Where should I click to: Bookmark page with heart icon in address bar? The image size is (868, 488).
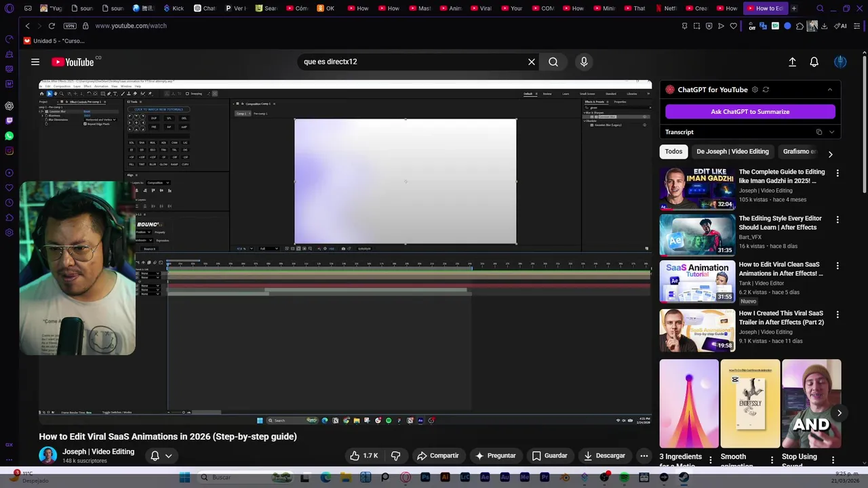733,26
